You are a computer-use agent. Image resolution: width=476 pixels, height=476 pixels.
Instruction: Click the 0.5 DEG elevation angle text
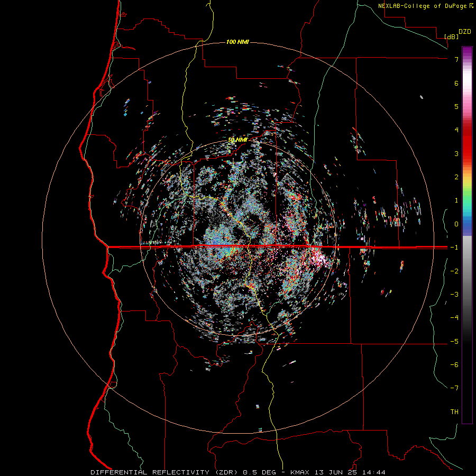click(x=259, y=472)
